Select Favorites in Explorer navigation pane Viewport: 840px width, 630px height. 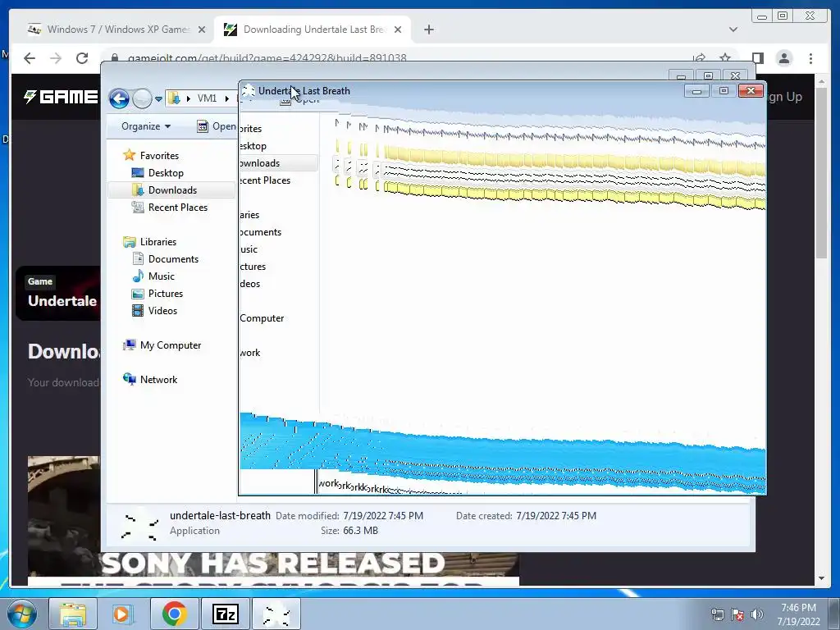[x=159, y=155]
